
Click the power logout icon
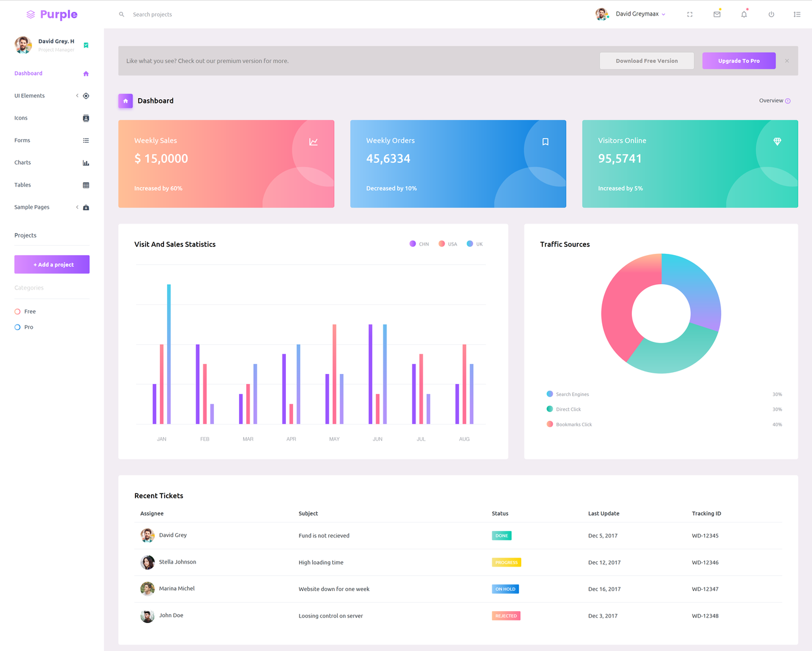click(771, 14)
